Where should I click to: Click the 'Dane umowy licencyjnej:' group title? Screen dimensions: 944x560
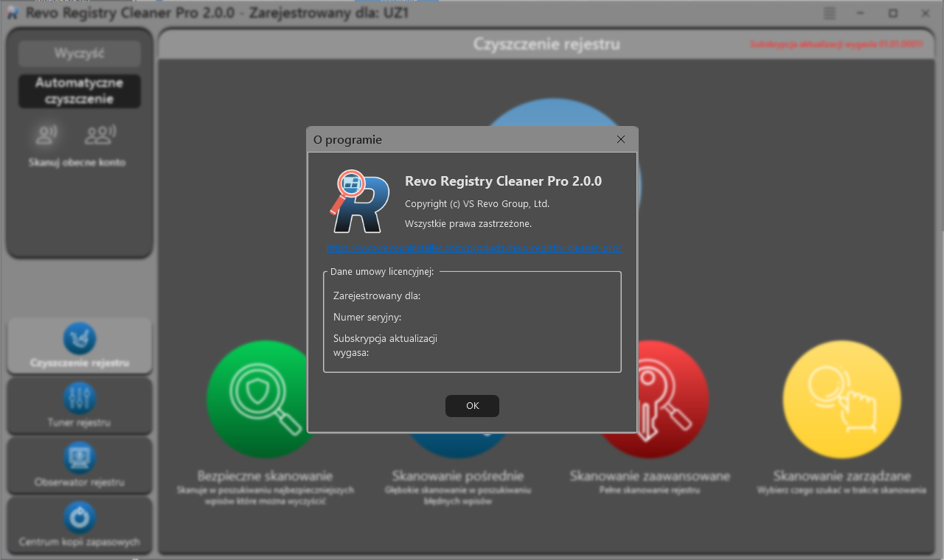click(x=382, y=271)
